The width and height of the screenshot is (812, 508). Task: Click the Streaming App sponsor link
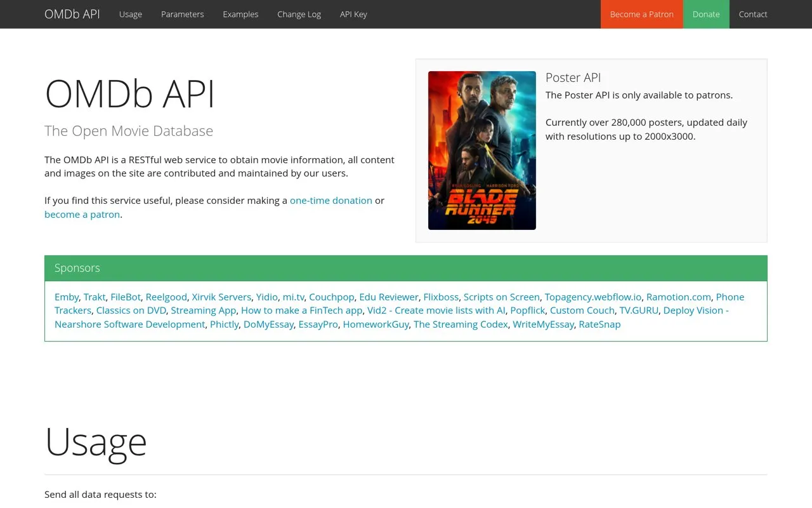204,311
